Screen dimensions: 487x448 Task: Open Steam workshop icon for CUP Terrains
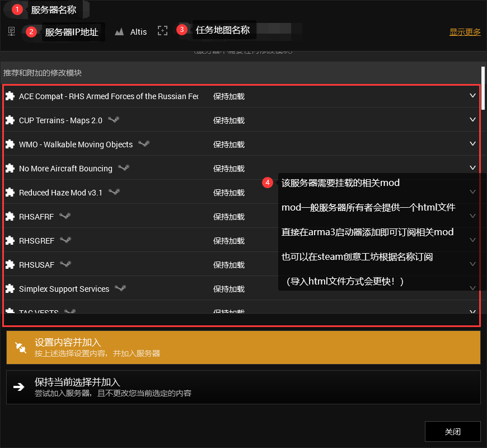114,119
